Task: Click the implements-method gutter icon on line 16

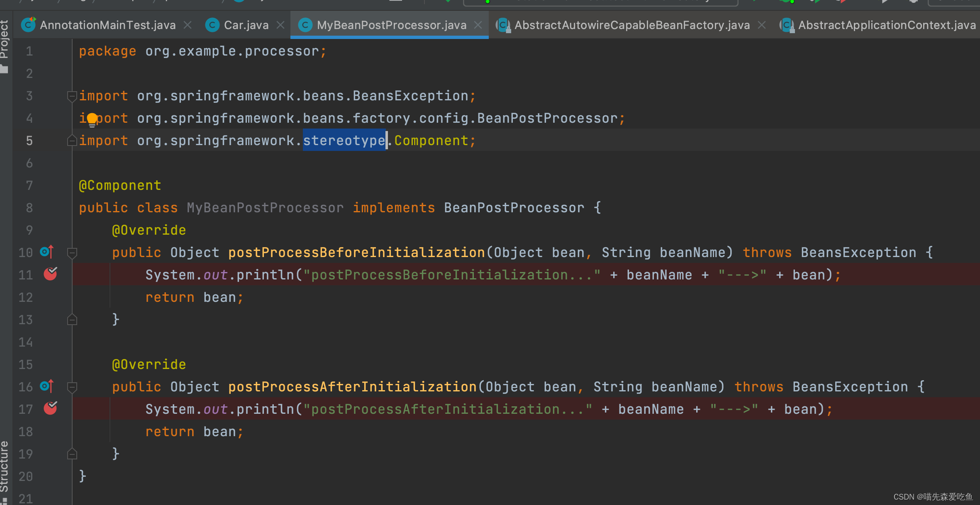Action: pyautogui.click(x=47, y=386)
